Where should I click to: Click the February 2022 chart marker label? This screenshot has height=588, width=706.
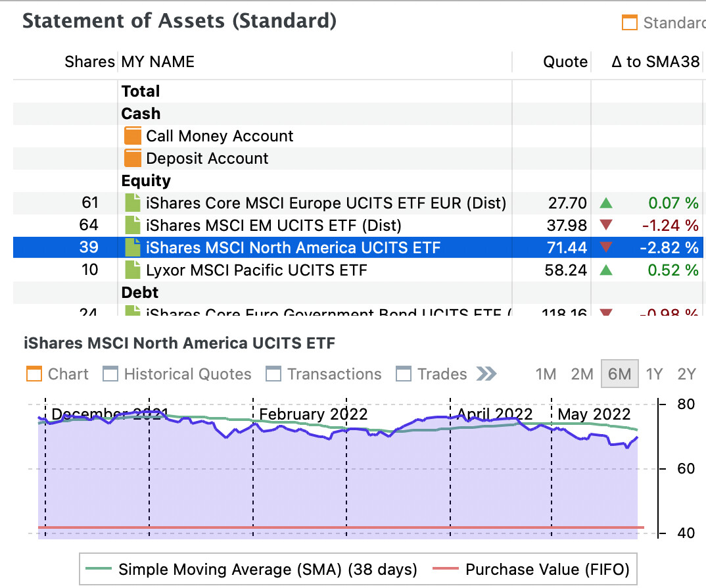click(314, 414)
